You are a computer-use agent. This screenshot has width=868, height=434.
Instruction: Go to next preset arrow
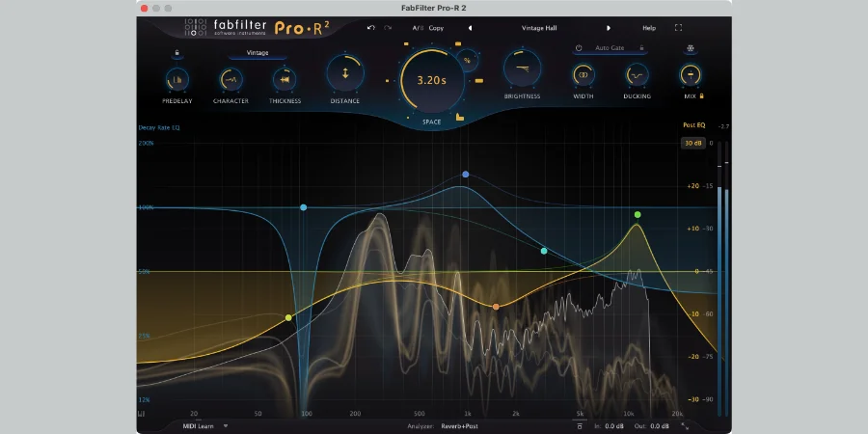(x=609, y=28)
